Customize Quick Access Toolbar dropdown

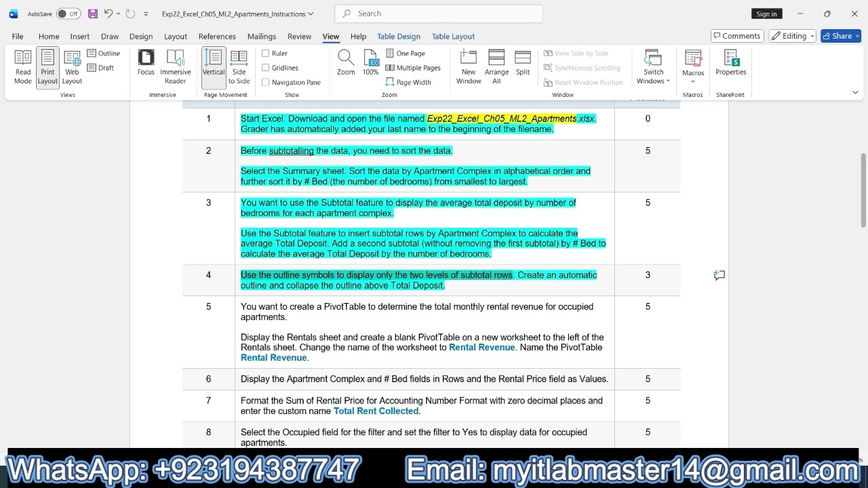(146, 14)
